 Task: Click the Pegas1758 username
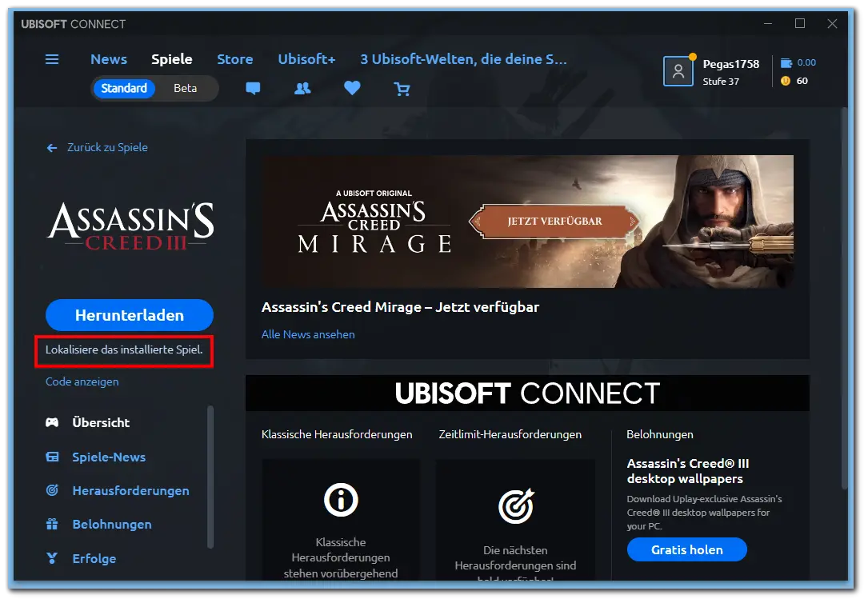731,64
